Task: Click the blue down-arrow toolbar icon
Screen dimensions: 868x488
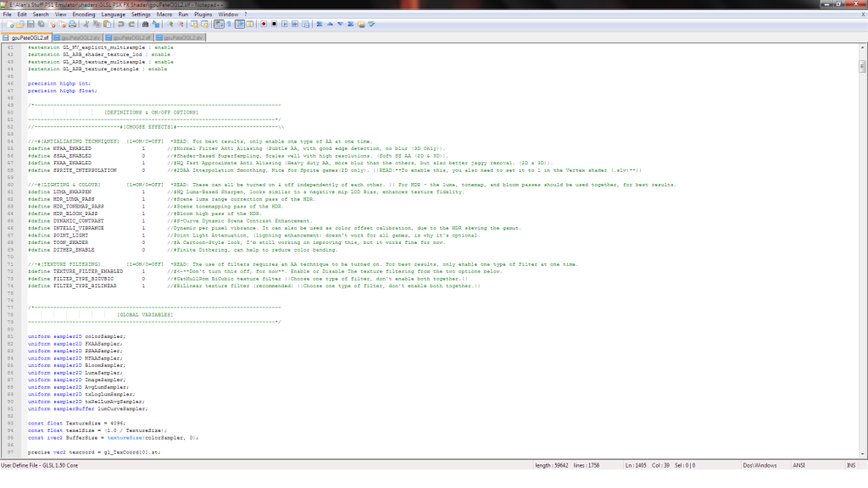Action: point(341,25)
